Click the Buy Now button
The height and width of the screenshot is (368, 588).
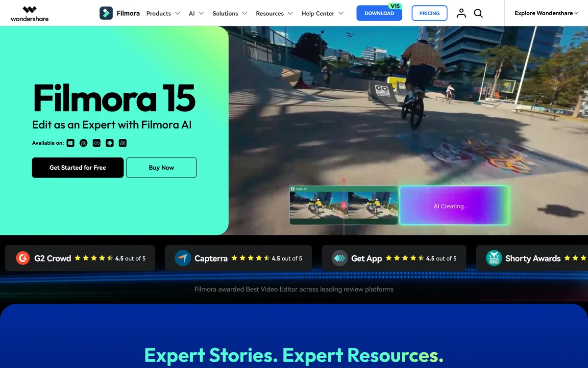(161, 168)
